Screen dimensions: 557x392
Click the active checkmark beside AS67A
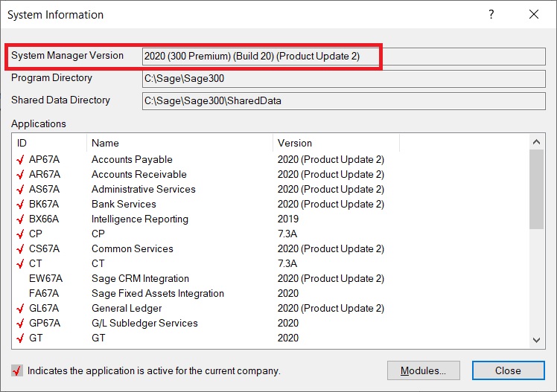(x=20, y=190)
